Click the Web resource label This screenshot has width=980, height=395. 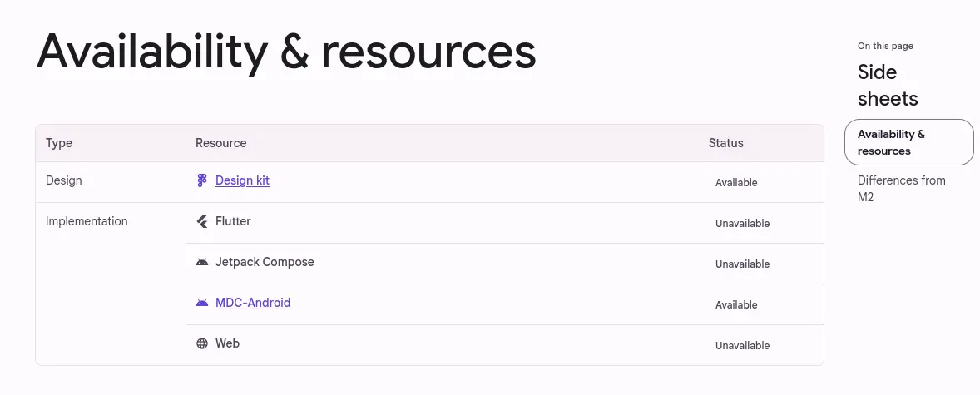(x=227, y=343)
